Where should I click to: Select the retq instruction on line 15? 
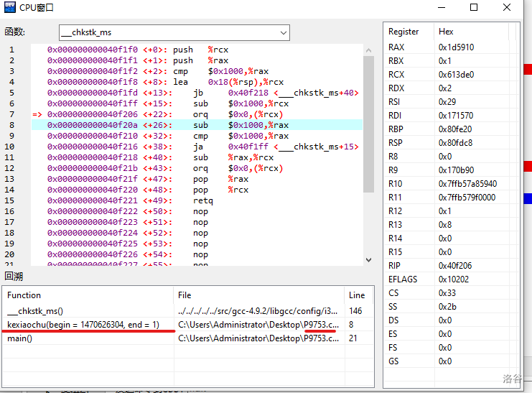202,200
